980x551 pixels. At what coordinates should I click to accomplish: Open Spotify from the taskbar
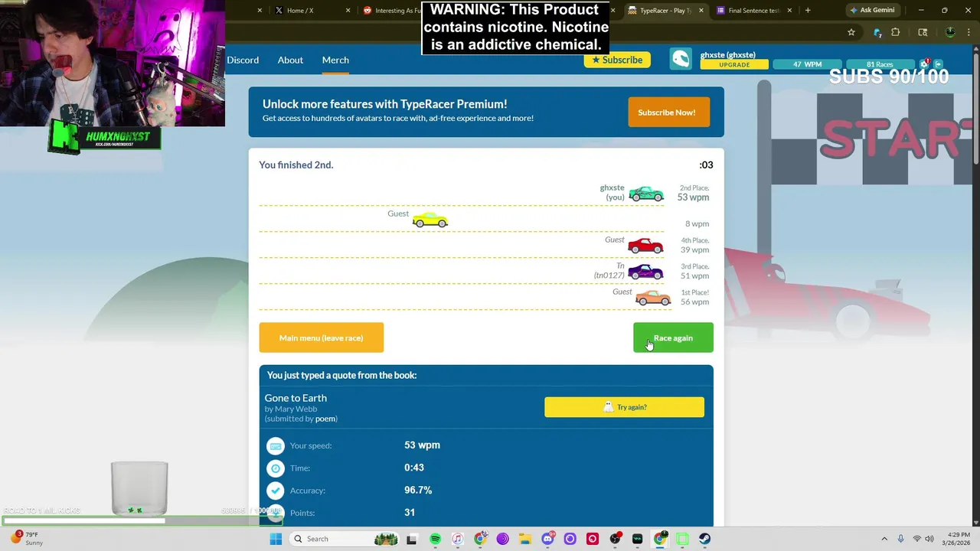(435, 539)
